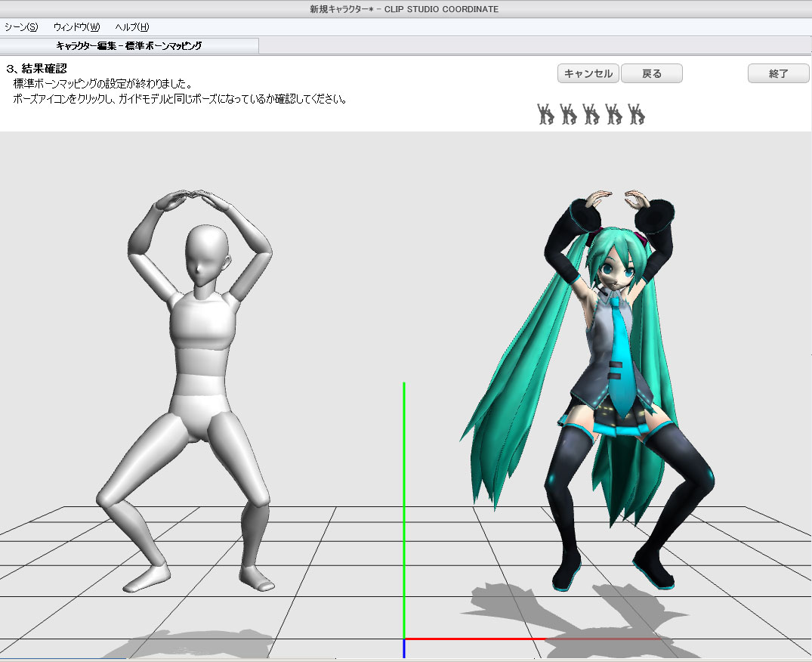
Task: Click the third (middle) pose icon
Action: [591, 113]
